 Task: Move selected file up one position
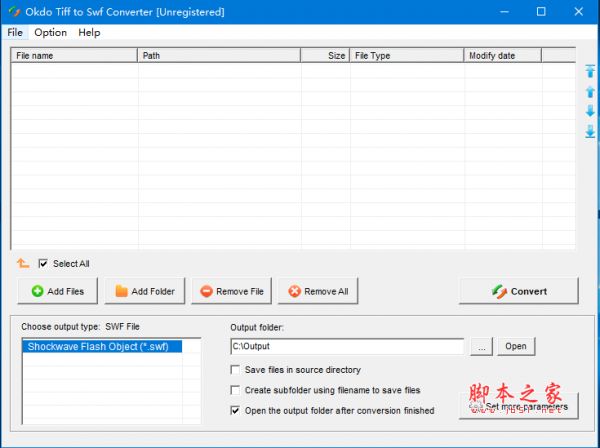click(590, 91)
